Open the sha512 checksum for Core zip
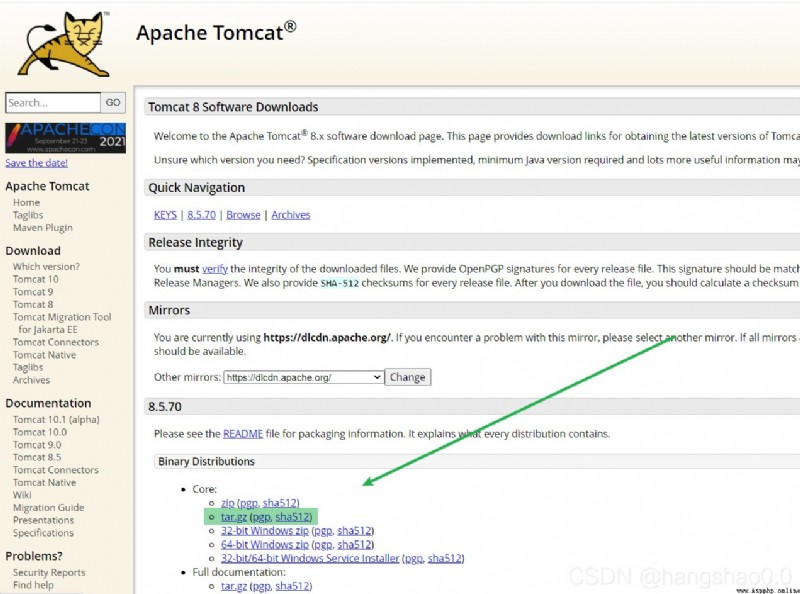This screenshot has width=800, height=594. [280, 503]
